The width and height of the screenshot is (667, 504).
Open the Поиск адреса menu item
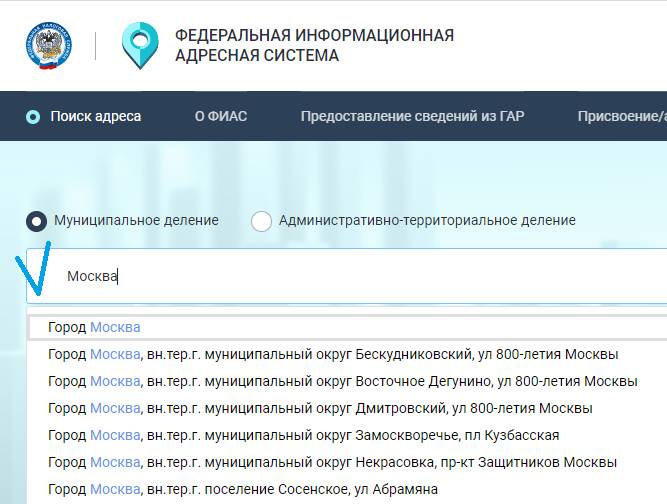(x=95, y=116)
